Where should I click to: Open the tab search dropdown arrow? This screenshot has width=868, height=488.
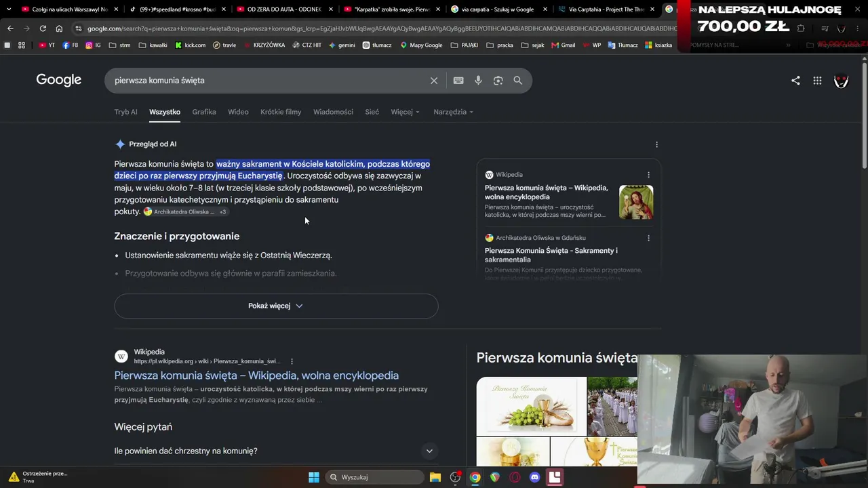click(x=8, y=9)
